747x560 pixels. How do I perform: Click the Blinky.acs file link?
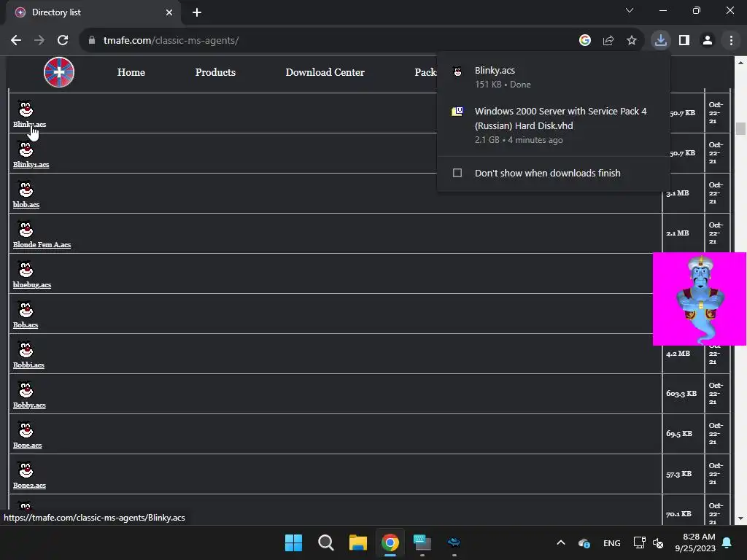29,124
